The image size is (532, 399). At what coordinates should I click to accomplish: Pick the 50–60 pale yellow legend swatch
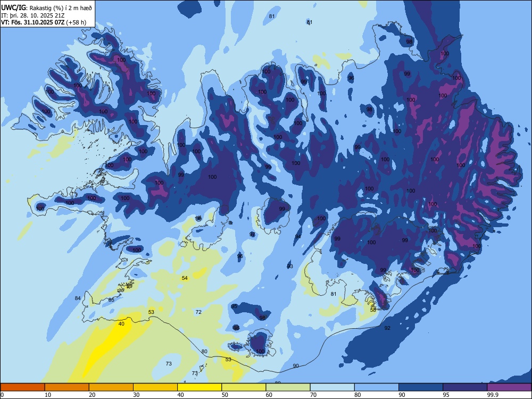point(244,387)
